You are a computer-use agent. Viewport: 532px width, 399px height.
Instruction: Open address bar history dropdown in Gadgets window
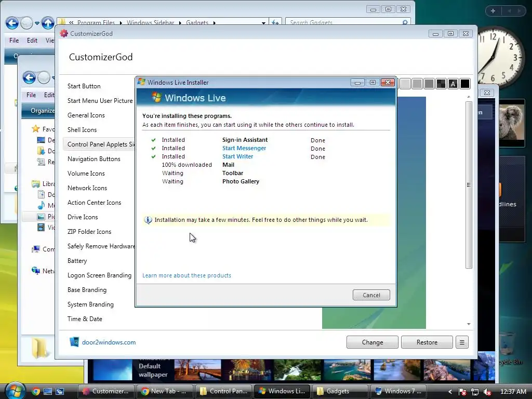(x=263, y=23)
